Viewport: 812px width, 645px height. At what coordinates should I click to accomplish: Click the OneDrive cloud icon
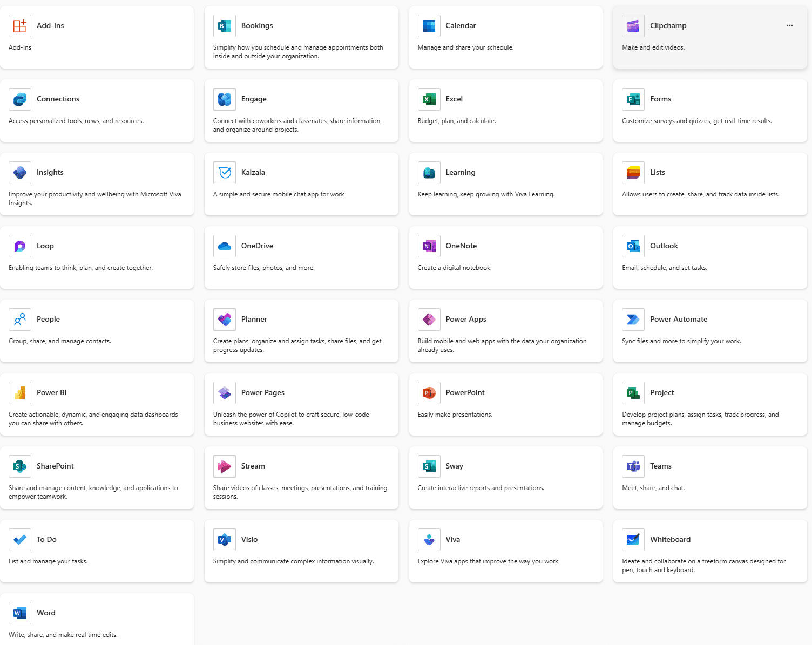225,246
